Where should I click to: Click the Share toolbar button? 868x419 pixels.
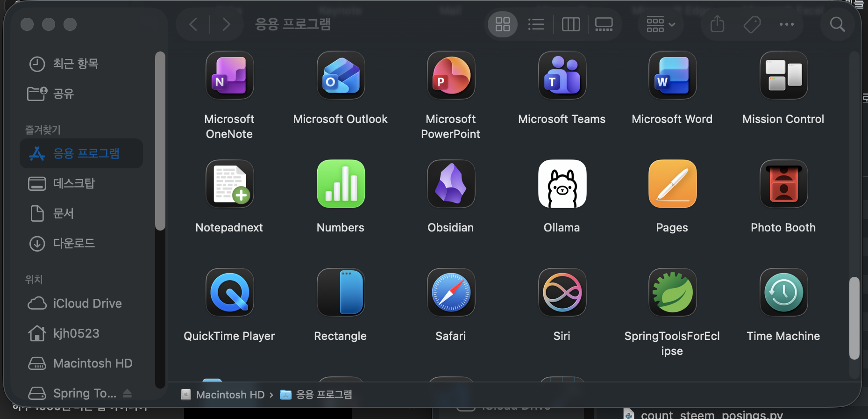tap(717, 24)
